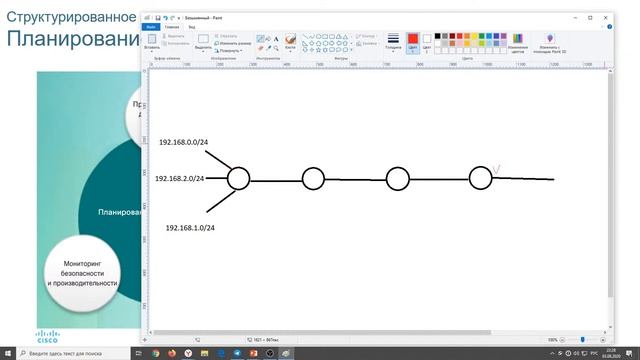Select the Pencil tool in Paint
640x360 pixels.
tap(261, 39)
